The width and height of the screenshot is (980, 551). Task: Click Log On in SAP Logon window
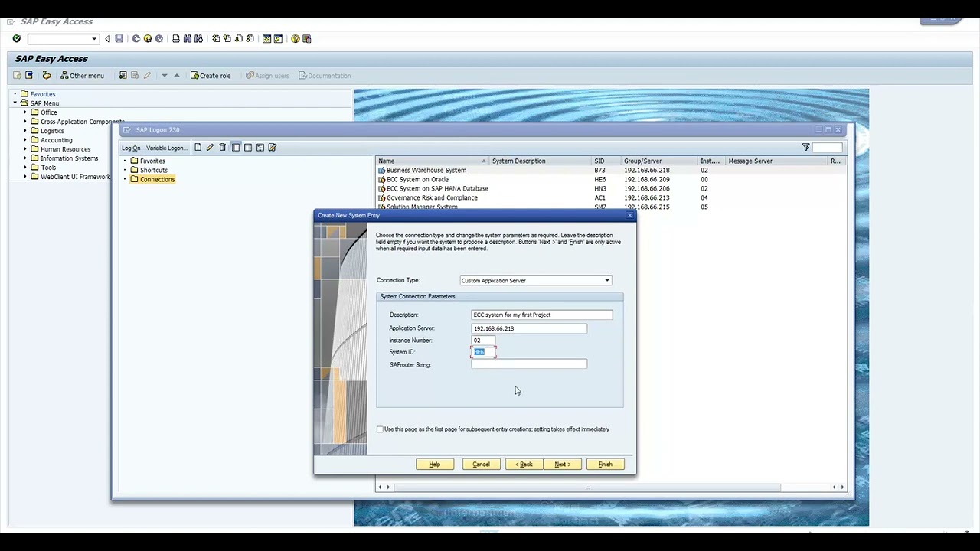coord(131,148)
